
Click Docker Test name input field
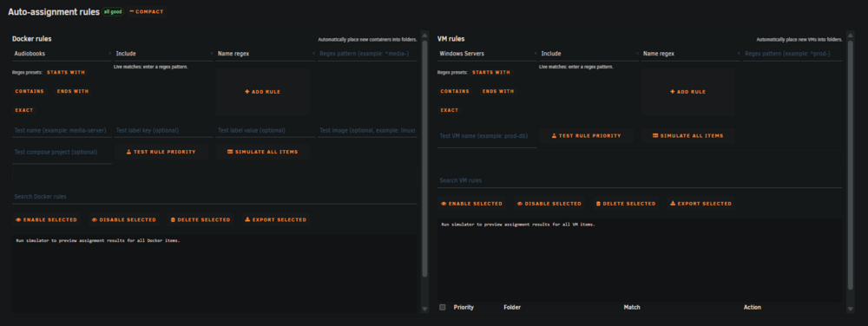pyautogui.click(x=62, y=130)
